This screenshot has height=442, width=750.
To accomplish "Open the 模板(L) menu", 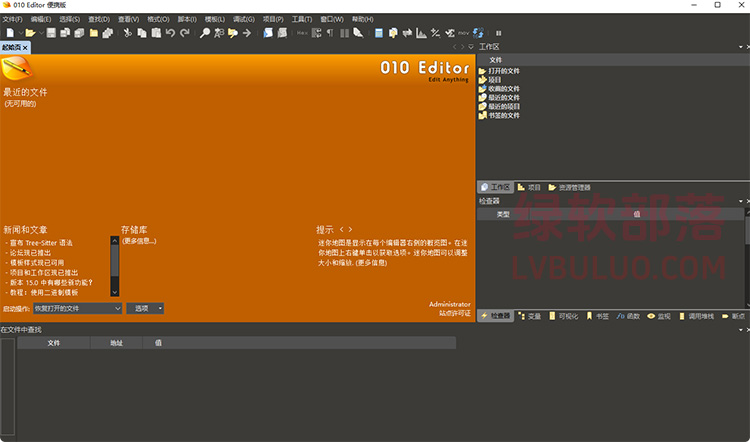I will click(215, 19).
